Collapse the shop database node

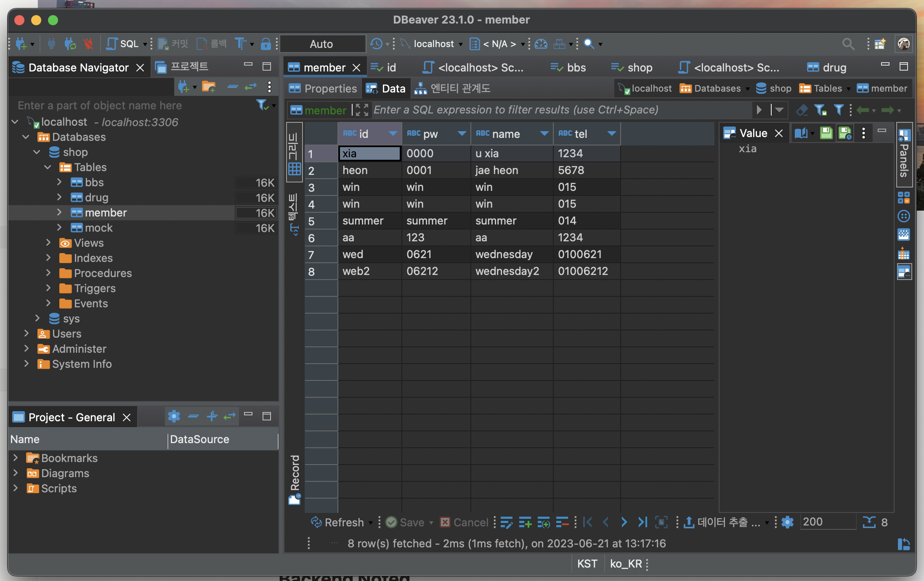37,152
